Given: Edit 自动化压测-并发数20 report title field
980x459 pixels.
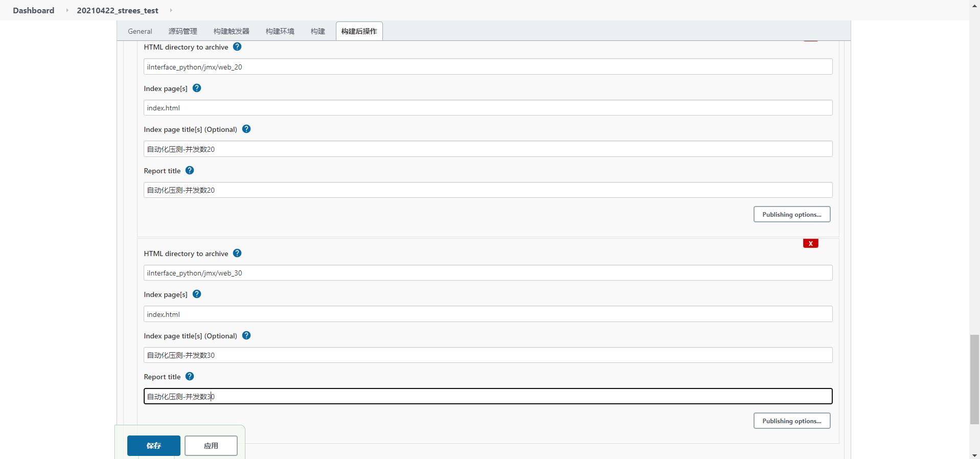Looking at the screenshot, I should pyautogui.click(x=488, y=190).
